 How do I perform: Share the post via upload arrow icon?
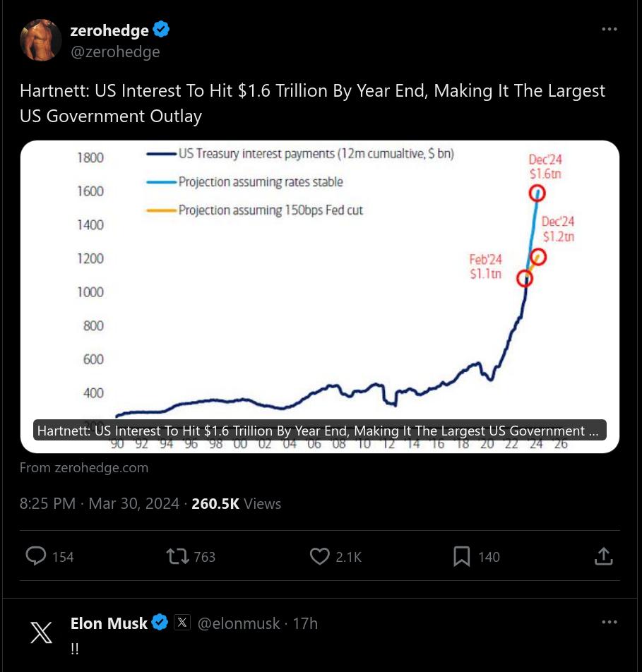(603, 556)
